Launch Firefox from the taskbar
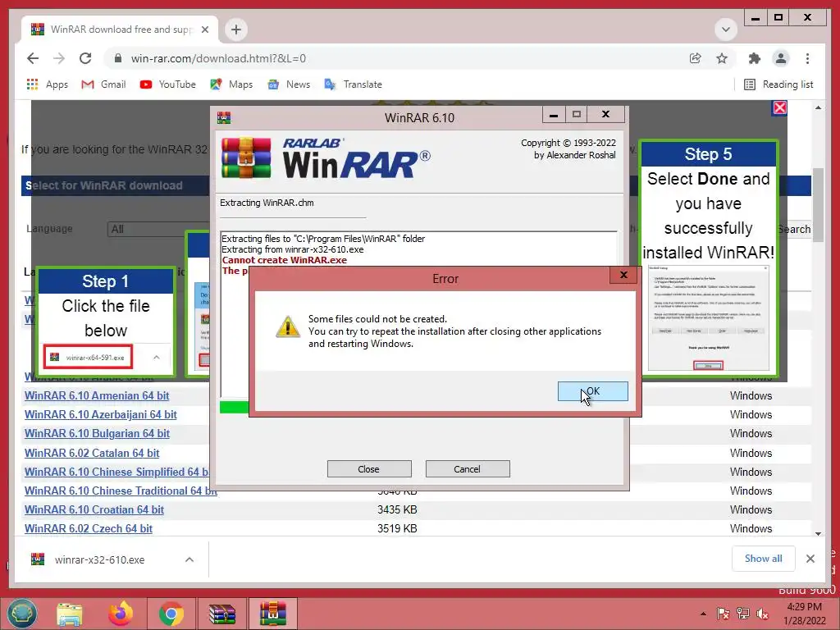This screenshot has height=630, width=840. coord(121,614)
